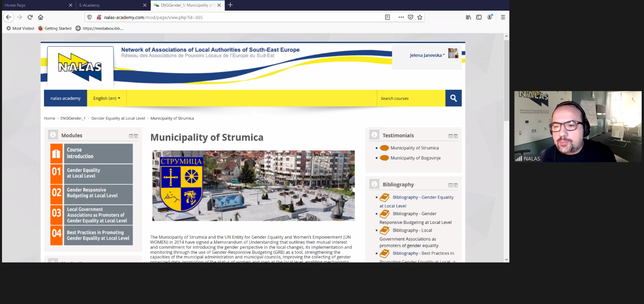Open the mediabox.ibb bookmark
Screen dimensions: 644x304
(x=99, y=28)
